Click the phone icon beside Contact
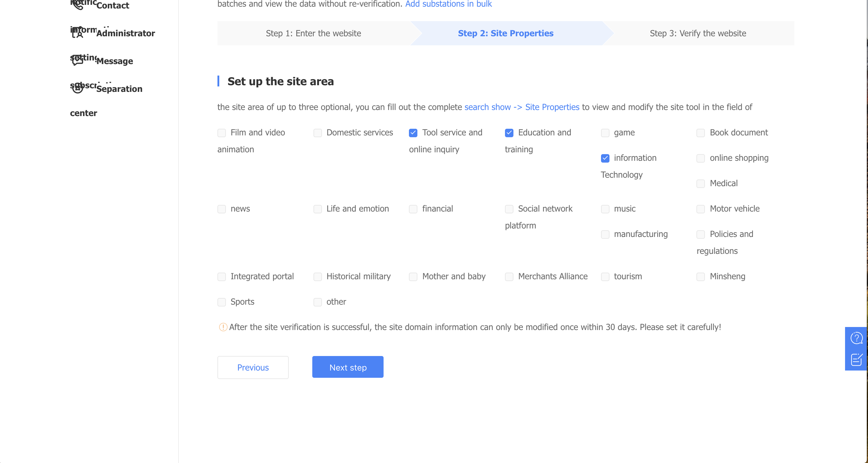868x463 pixels. (78, 5)
